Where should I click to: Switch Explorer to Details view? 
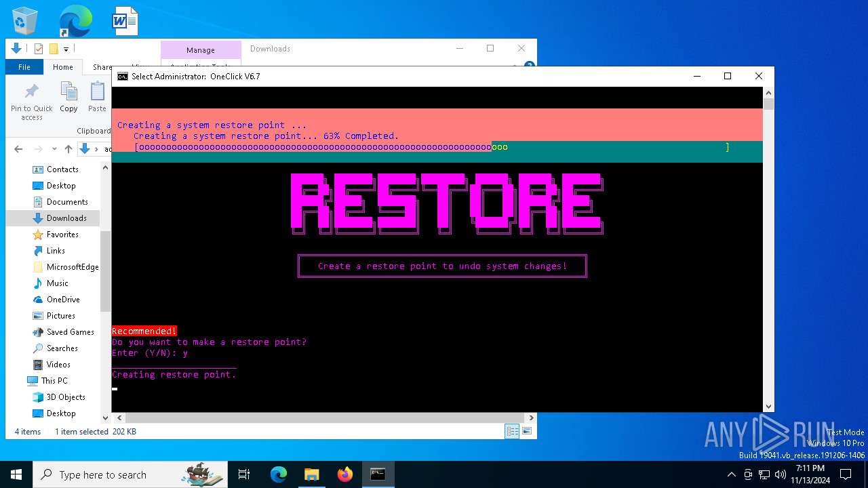click(x=513, y=431)
